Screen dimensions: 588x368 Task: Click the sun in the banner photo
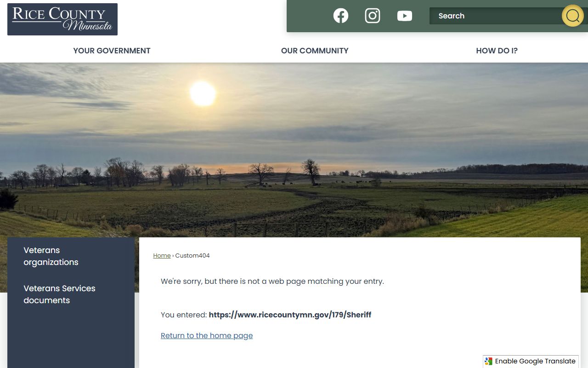(x=203, y=93)
